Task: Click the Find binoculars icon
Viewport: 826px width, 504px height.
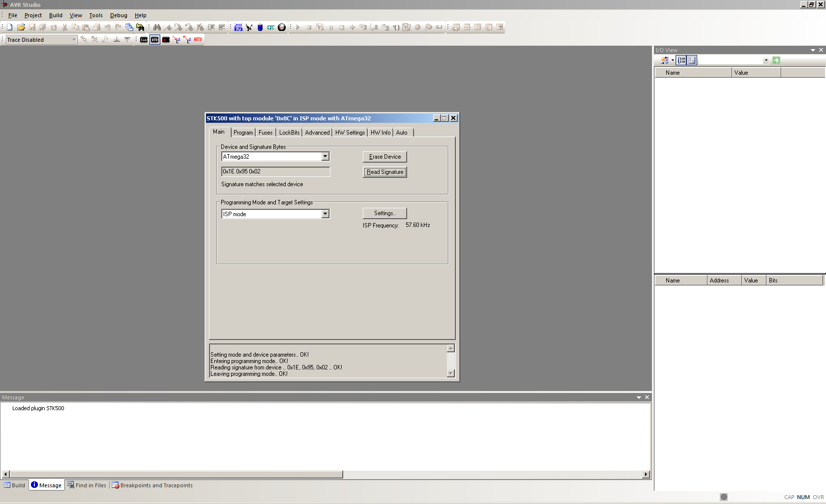Action: pos(157,27)
